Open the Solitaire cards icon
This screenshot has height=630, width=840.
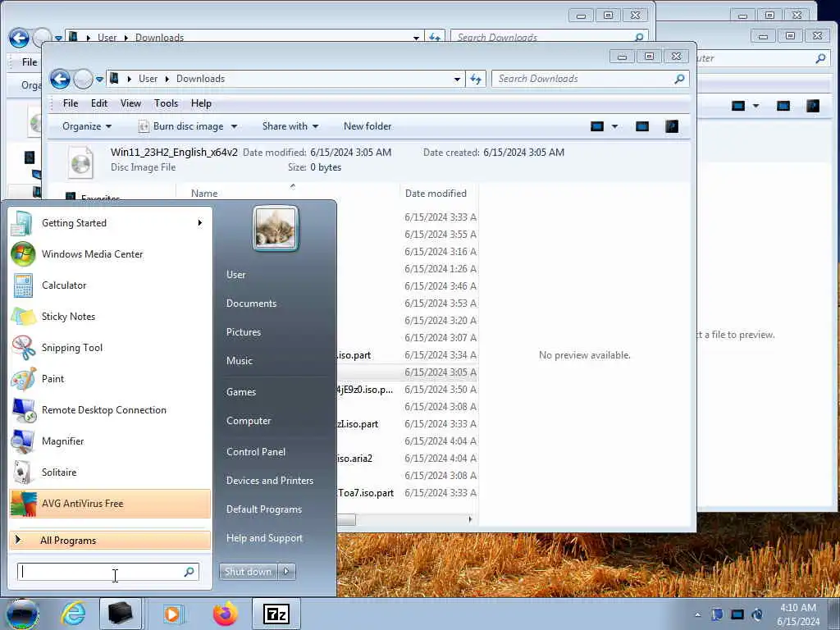(22, 472)
